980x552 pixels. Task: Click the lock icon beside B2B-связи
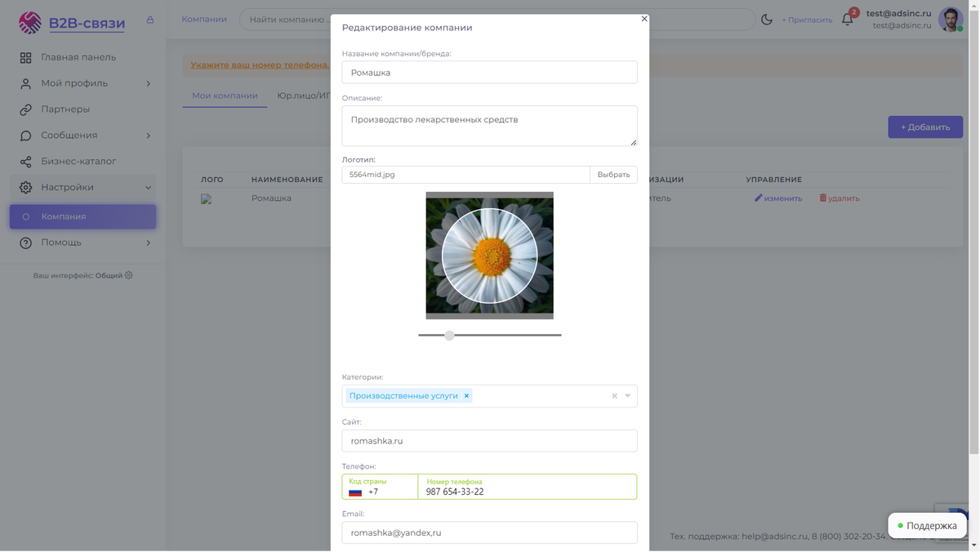coord(150,20)
